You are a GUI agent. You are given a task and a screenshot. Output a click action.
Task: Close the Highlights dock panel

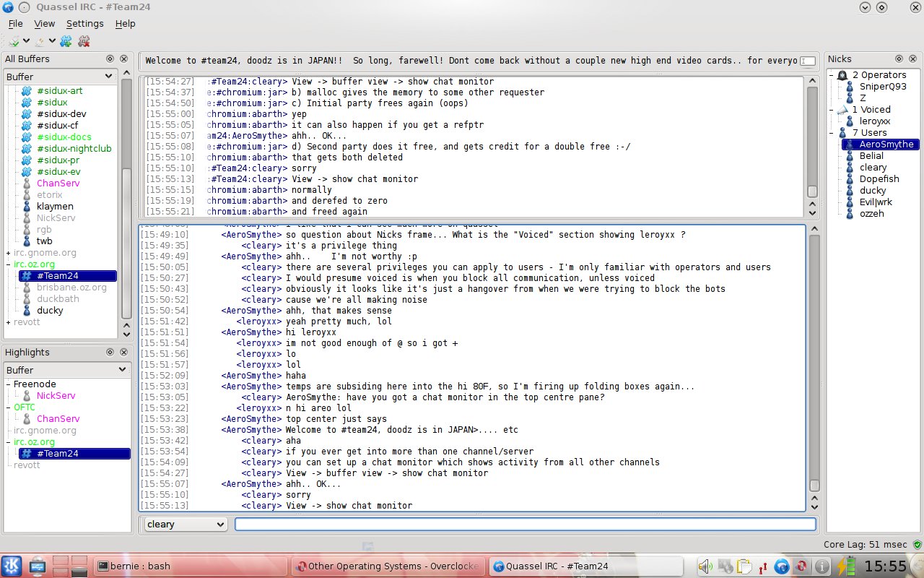click(x=123, y=352)
